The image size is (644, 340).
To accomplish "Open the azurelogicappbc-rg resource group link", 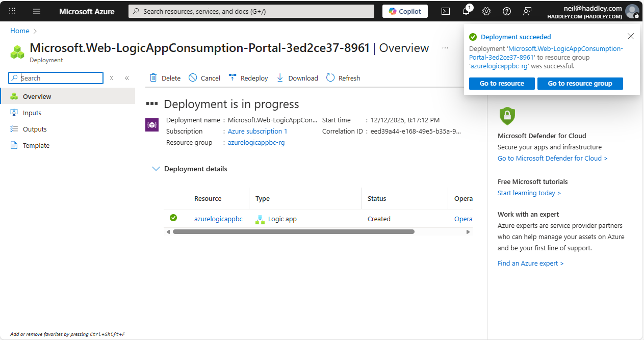I will point(256,142).
